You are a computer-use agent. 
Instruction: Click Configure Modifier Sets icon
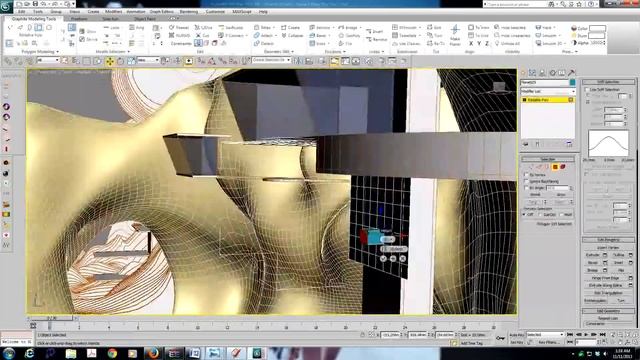[x=569, y=144]
